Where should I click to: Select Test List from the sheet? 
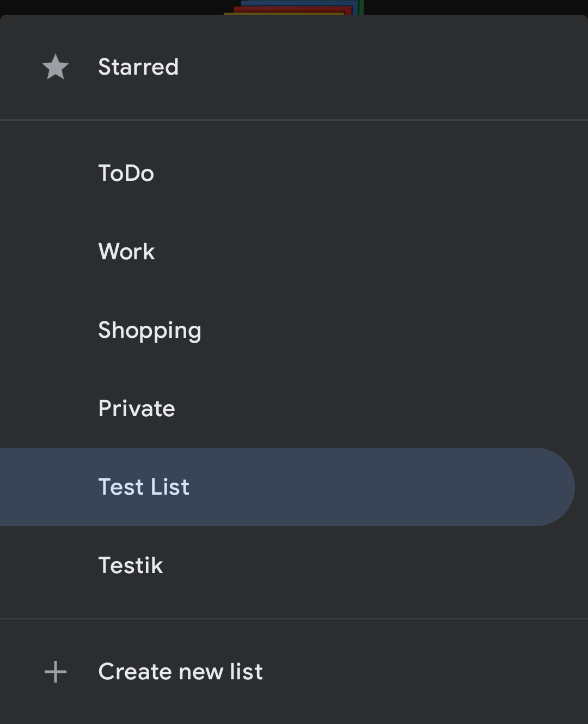point(144,486)
